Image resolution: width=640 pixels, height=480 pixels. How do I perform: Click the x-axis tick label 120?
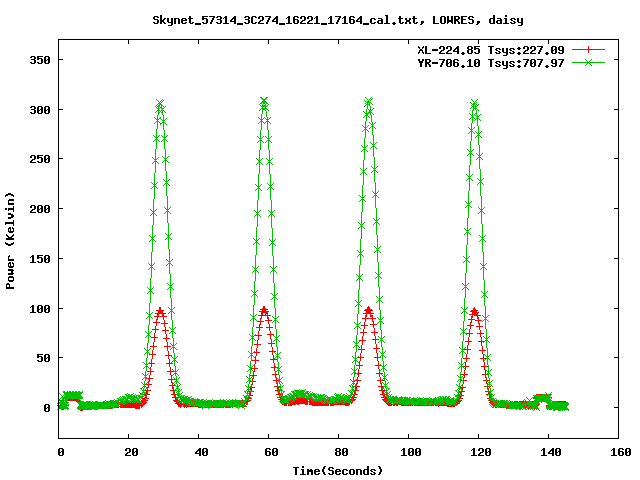[481, 452]
